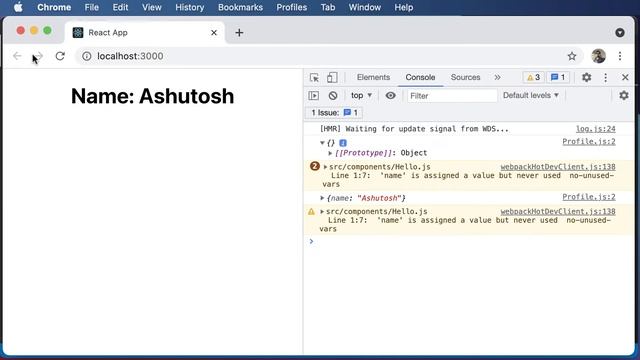The image size is (640, 360).
Task: Open Chrome's three-dot menu
Action: pos(620,56)
